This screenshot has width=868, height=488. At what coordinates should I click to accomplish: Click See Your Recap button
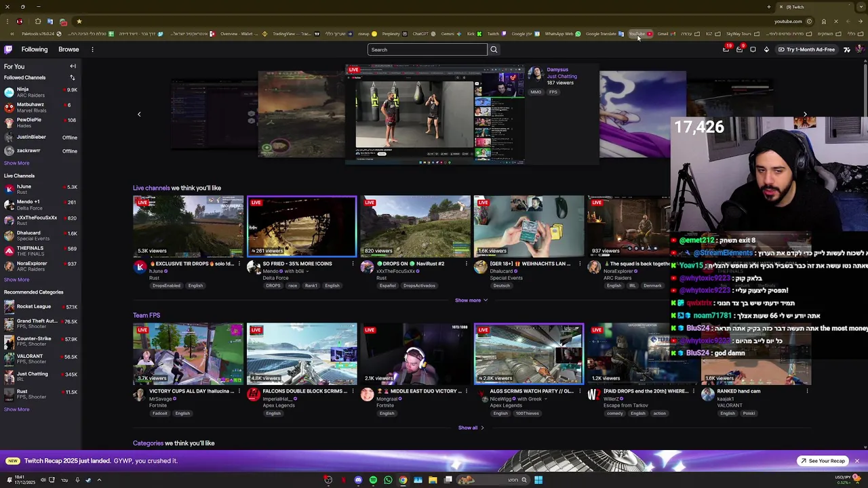[823, 461]
